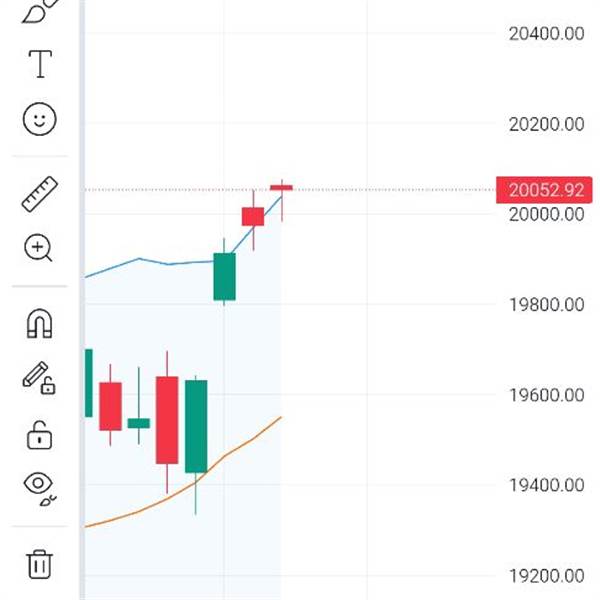Toggle magnet snapping mode
Image resolution: width=600 pixels, height=600 pixels.
(39, 323)
